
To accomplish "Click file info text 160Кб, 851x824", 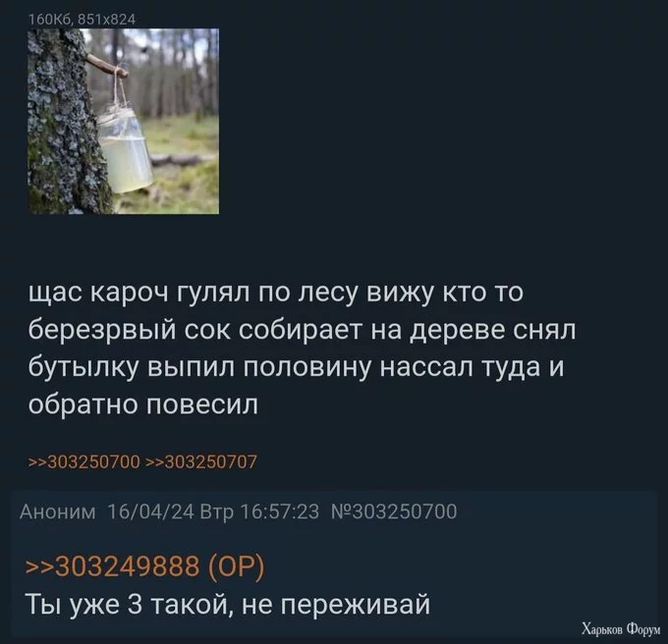I will [82, 20].
